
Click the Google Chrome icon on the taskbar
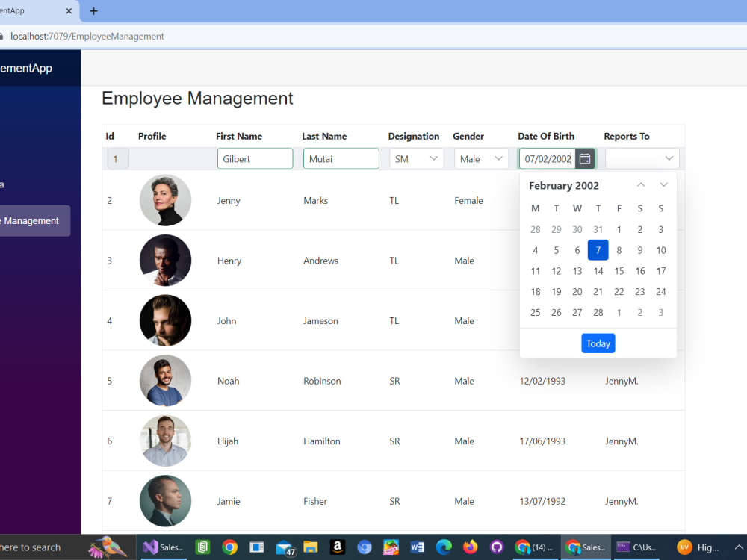pos(230,547)
